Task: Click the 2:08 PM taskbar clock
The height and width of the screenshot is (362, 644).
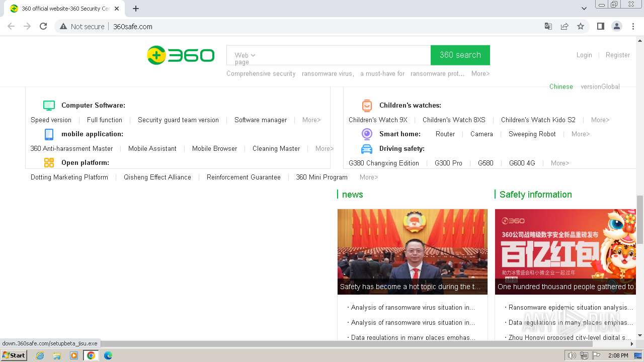Action: (618, 355)
